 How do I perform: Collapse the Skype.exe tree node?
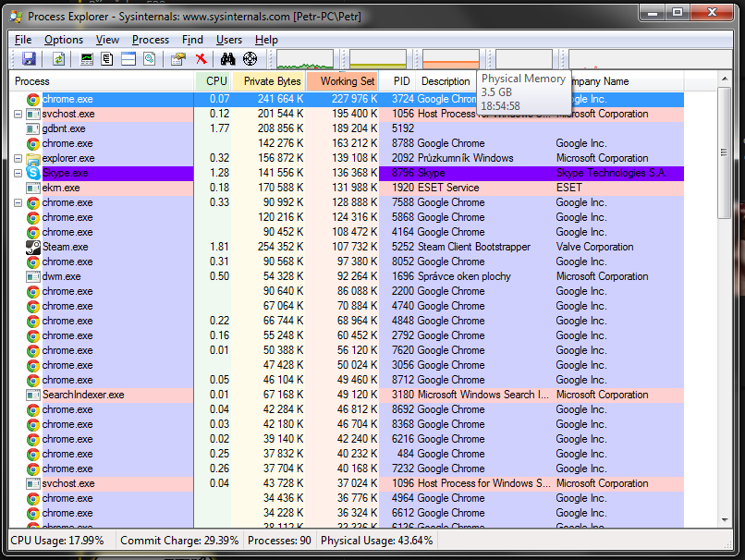pos(18,173)
